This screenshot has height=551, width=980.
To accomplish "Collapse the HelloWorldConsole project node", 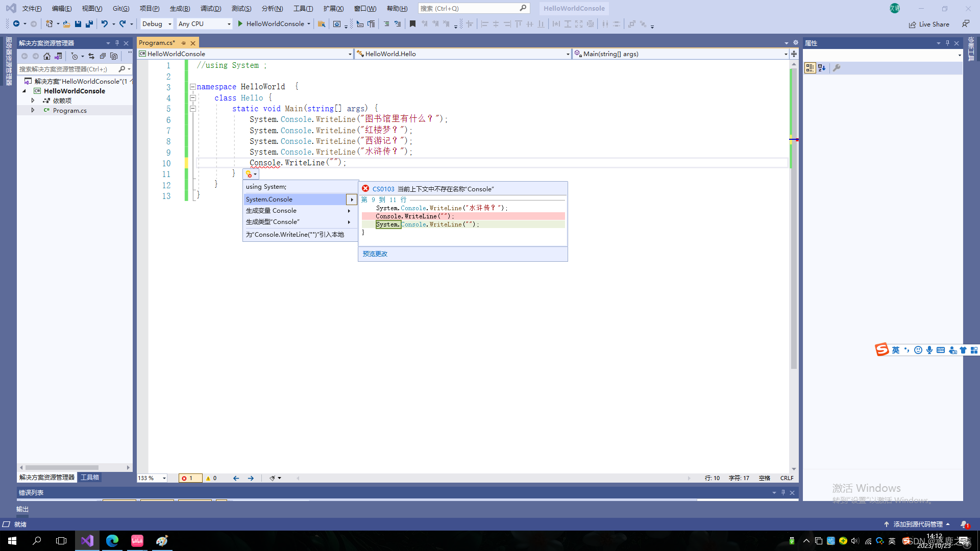I will (24, 91).
